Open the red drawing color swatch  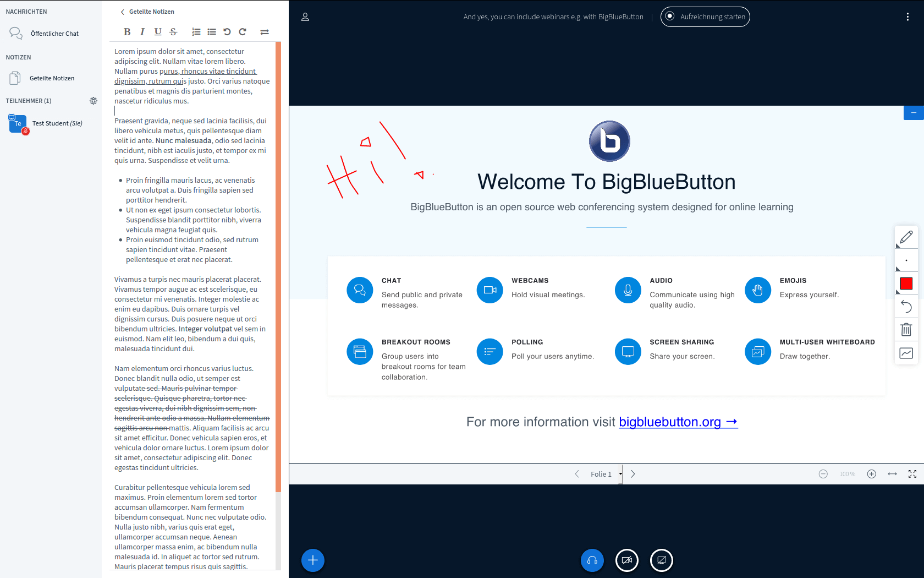906,283
